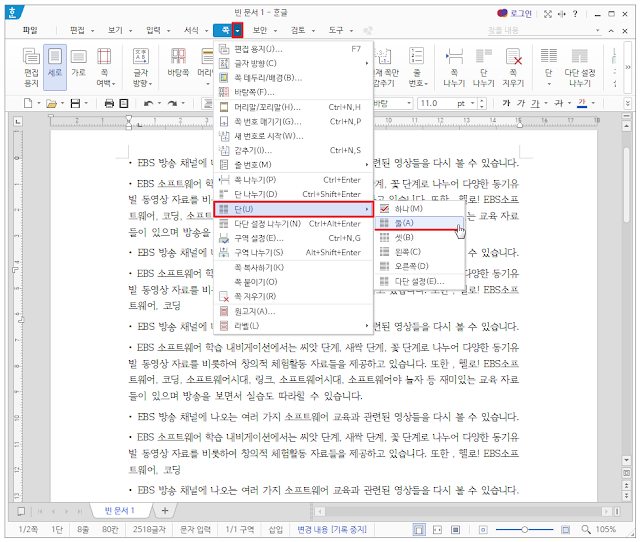This screenshot has height=542, width=640.
Task: Open the 파일 menu
Action: pyautogui.click(x=30, y=30)
